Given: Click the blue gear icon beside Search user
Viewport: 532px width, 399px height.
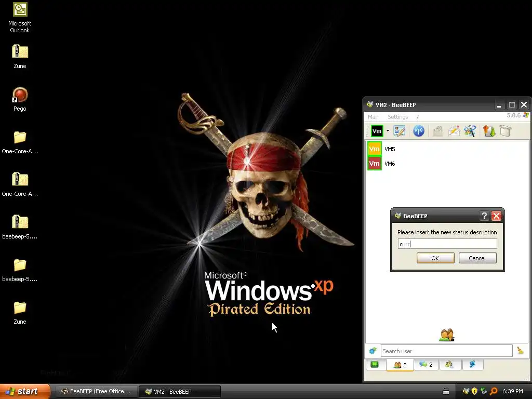Looking at the screenshot, I should [x=373, y=351].
